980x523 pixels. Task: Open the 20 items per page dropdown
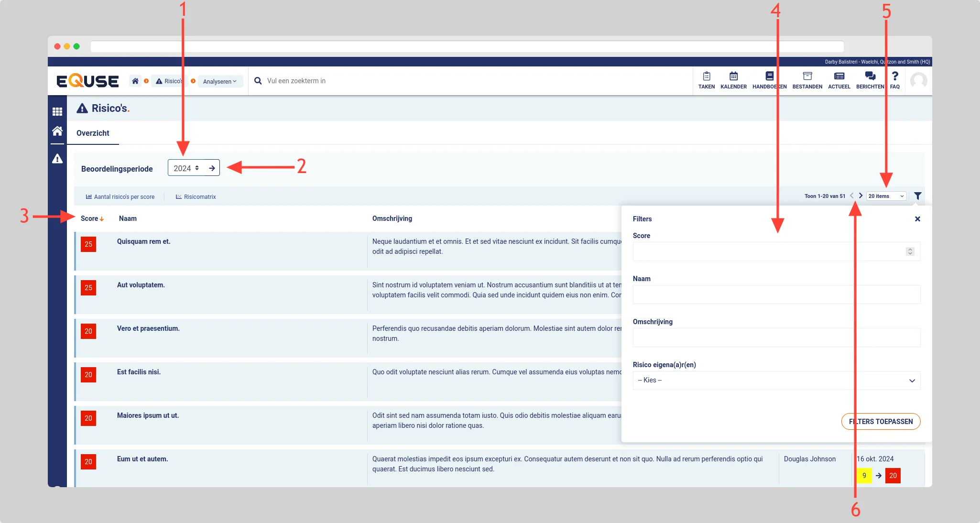coord(886,196)
